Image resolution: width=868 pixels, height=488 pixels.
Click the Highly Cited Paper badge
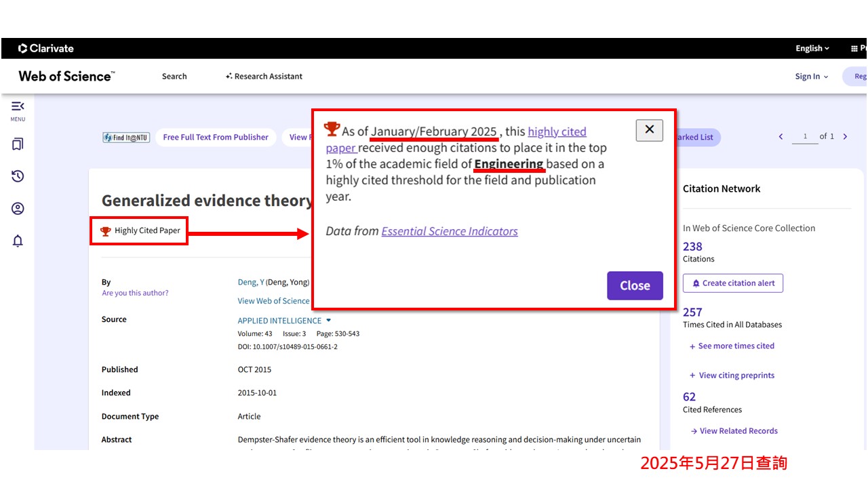tap(140, 230)
